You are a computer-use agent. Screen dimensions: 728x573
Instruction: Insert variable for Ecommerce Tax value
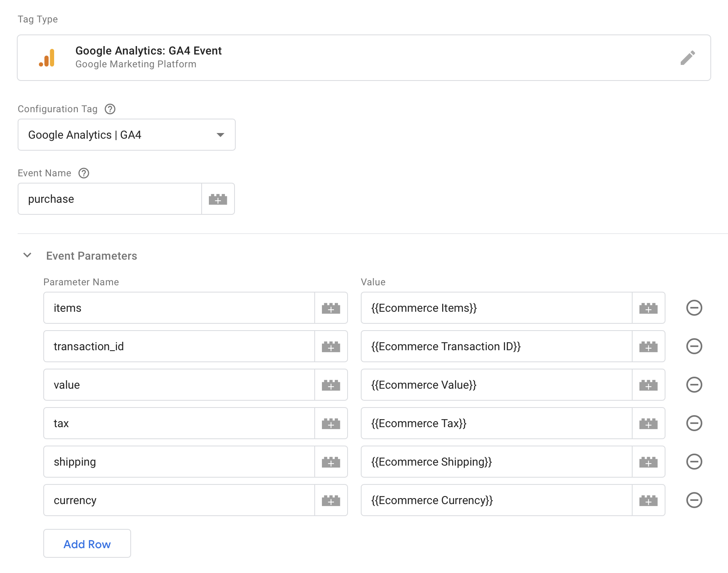(649, 424)
